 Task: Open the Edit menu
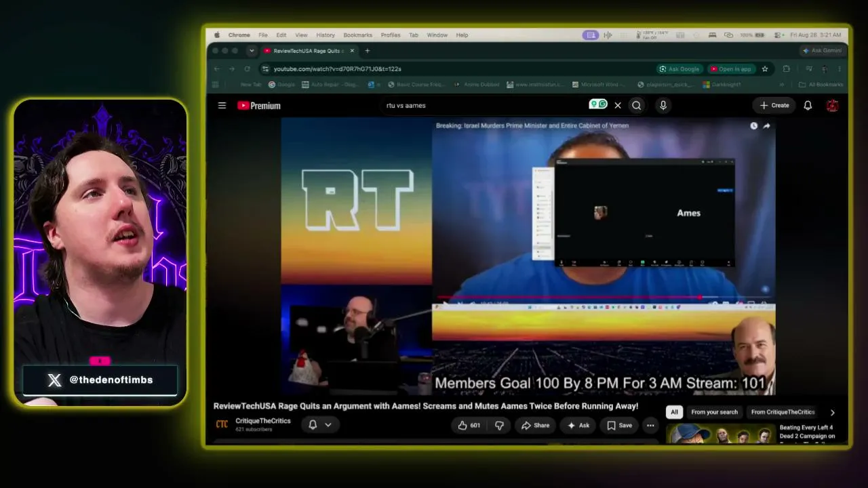[x=281, y=35]
